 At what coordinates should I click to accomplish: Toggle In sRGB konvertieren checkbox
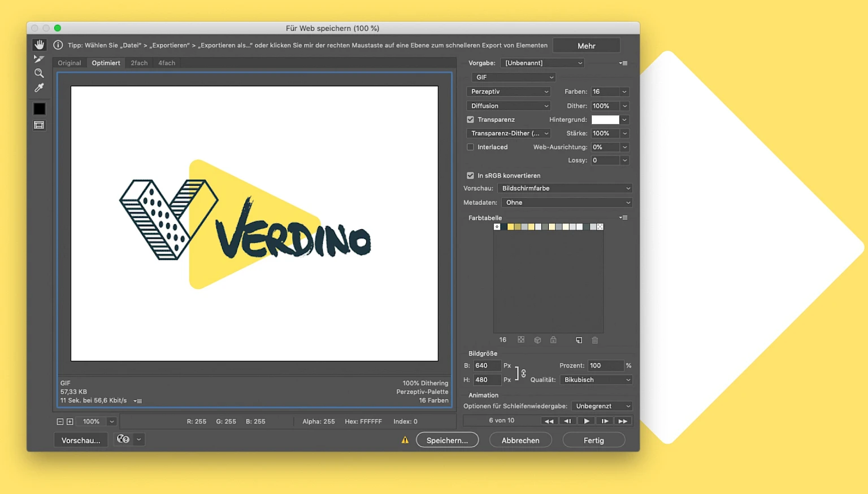[470, 176]
